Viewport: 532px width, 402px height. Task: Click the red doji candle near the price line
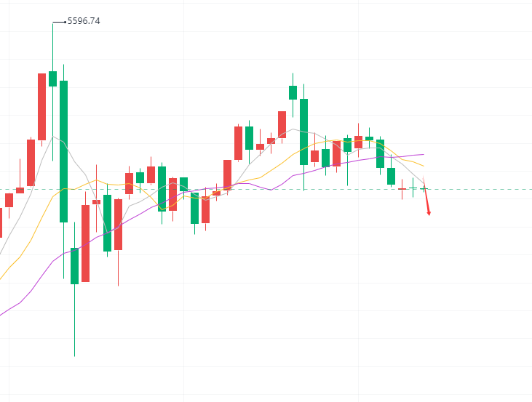tap(402, 189)
